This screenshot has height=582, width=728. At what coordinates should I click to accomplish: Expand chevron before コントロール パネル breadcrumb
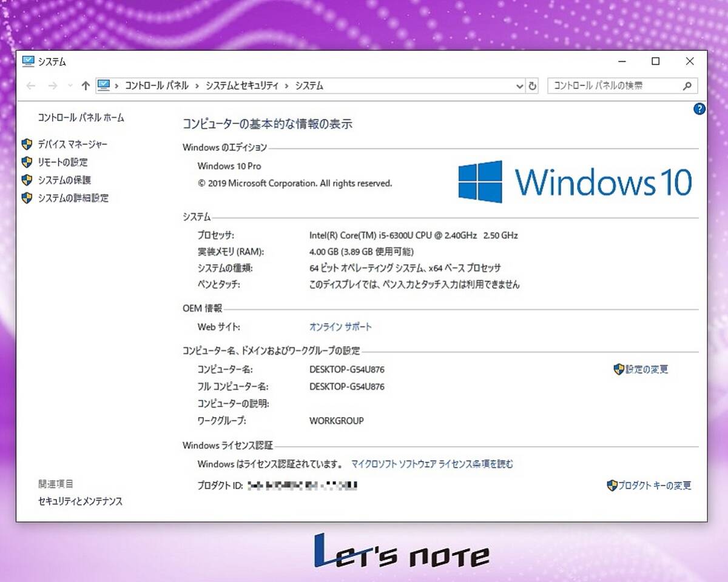(116, 86)
